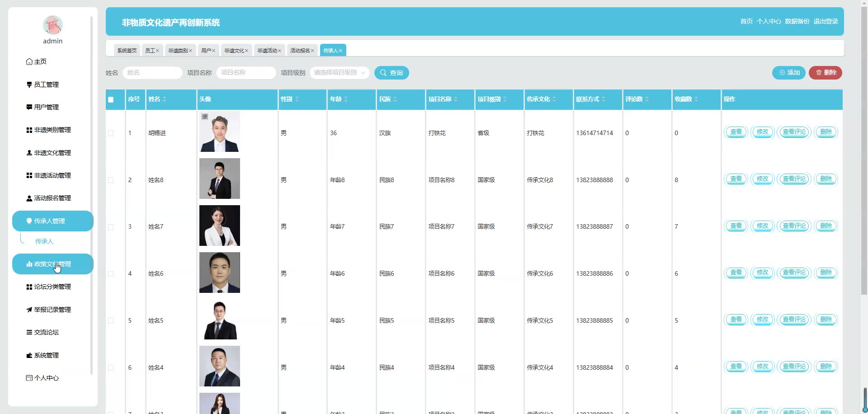
Task: Click the 员工管理 sidebar icon
Action: coord(29,85)
